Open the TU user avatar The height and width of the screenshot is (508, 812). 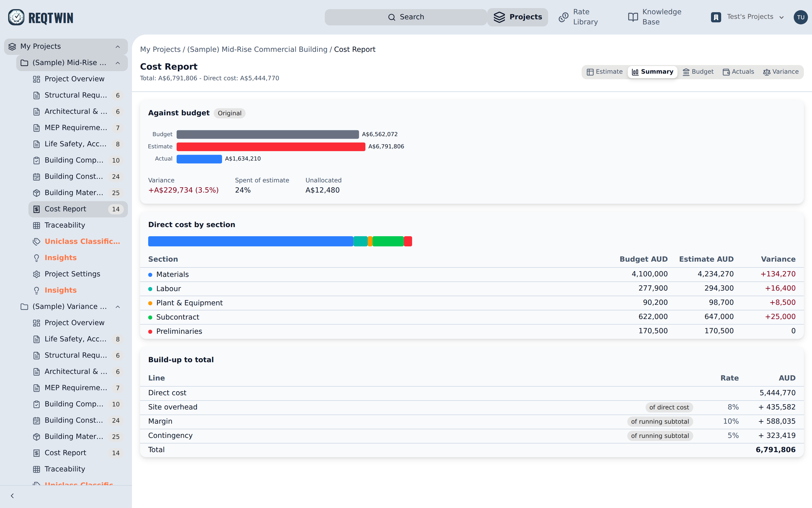[x=801, y=17]
